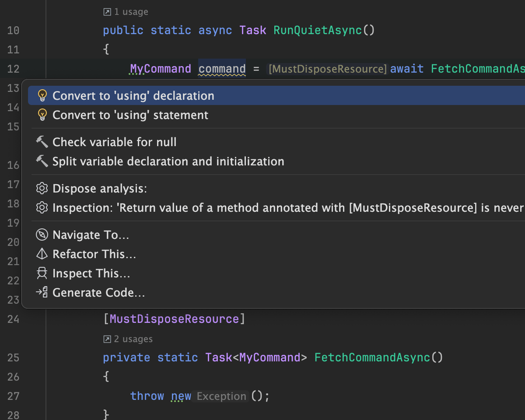This screenshot has width=525, height=420.
Task: Click the compass icon for Navigate To
Action: (x=42, y=235)
